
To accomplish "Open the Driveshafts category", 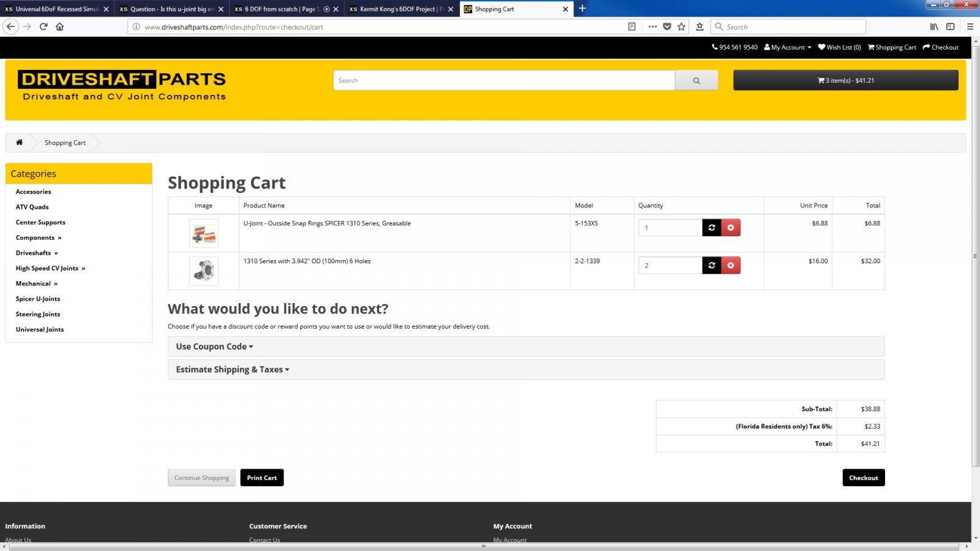I will 34,253.
